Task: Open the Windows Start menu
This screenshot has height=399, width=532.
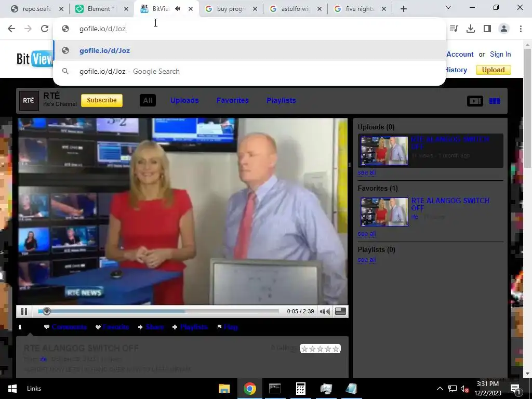Action: coord(12,389)
